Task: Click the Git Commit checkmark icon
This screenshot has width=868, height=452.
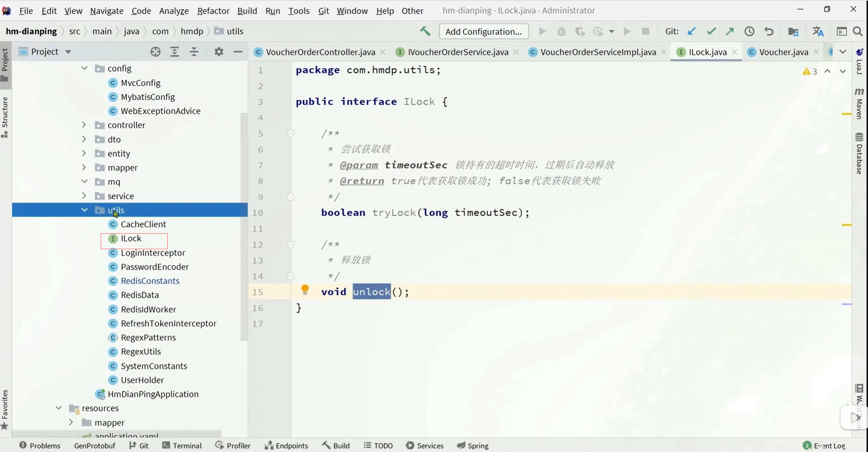Action: [711, 32]
